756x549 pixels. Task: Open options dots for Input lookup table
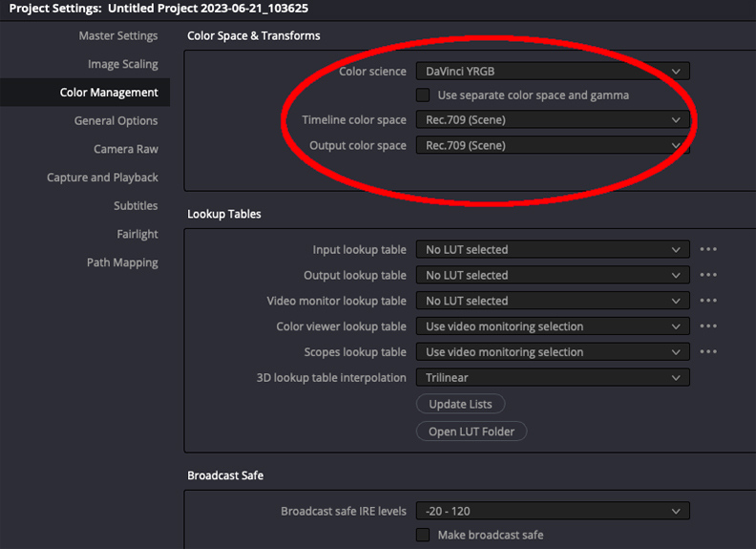(708, 249)
